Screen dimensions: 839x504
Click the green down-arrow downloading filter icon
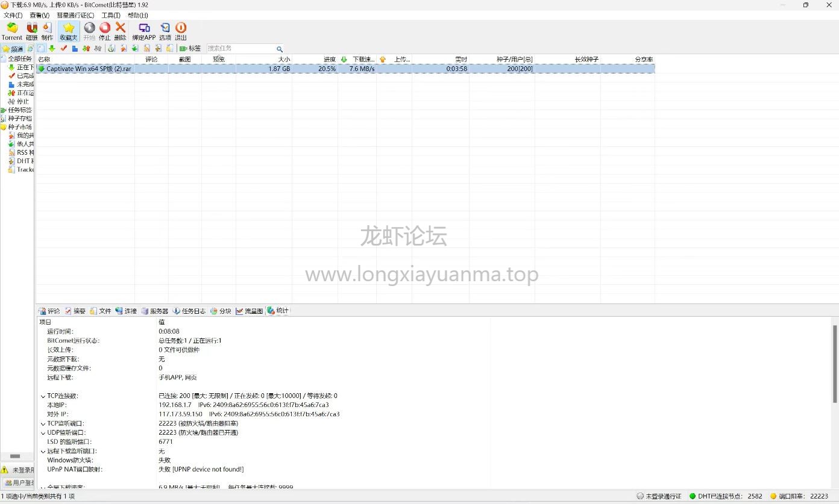pos(52,48)
